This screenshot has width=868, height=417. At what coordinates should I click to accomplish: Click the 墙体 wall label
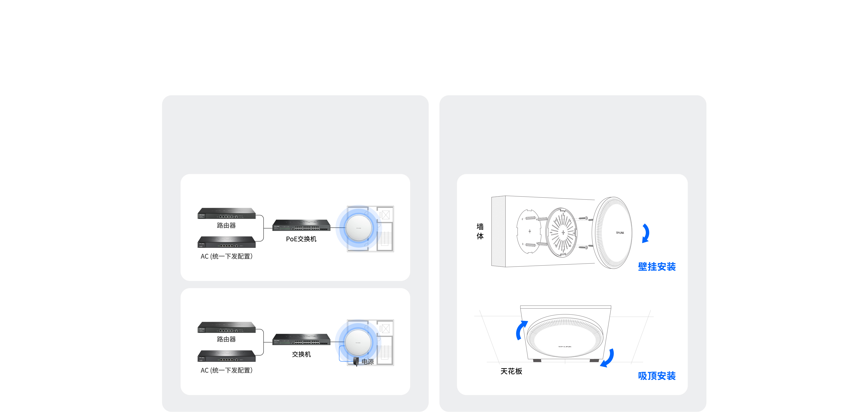click(x=480, y=231)
